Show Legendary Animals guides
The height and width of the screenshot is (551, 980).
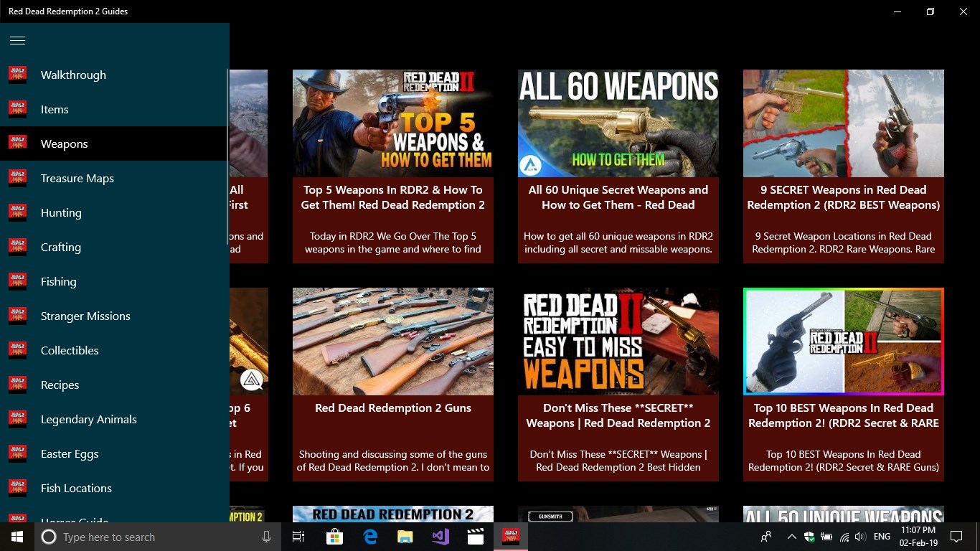(x=113, y=419)
